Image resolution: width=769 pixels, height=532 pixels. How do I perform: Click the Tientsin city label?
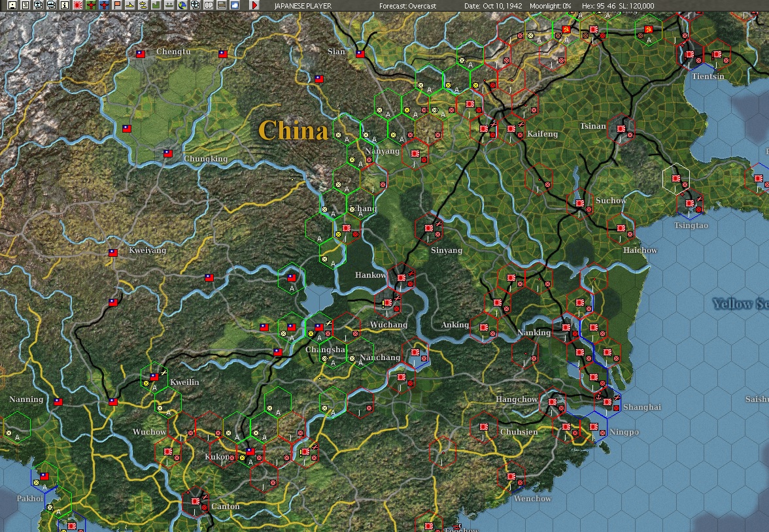708,76
